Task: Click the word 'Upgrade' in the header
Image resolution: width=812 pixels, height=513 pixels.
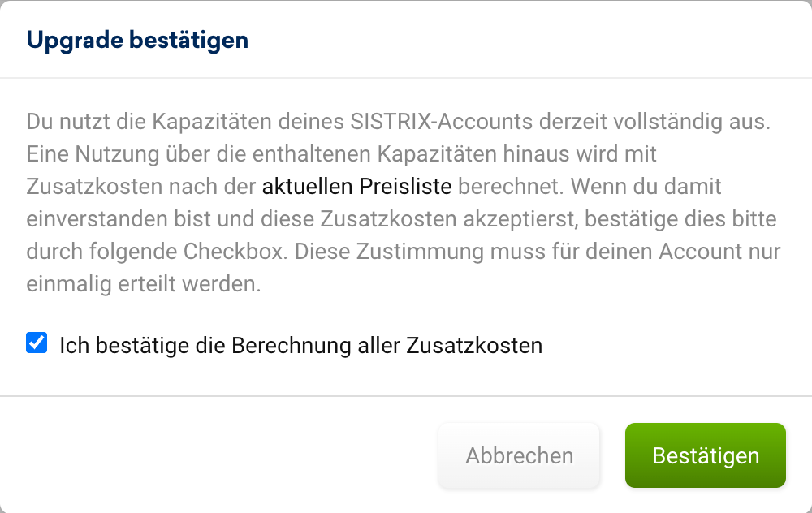Action: 66,40
